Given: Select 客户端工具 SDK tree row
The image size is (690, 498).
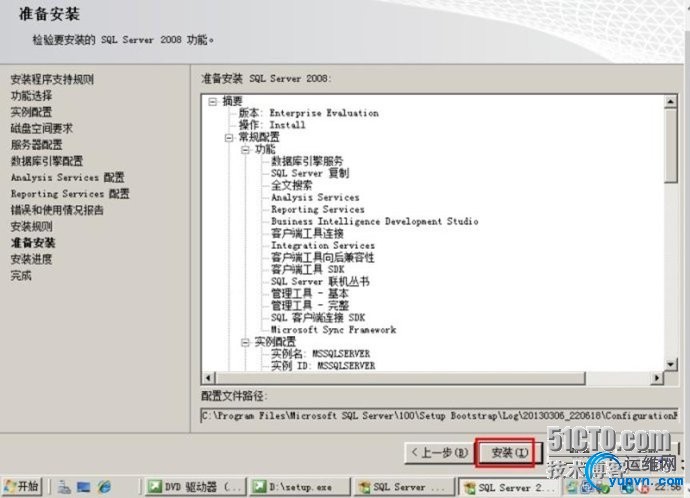Looking at the screenshot, I should click(x=308, y=269).
